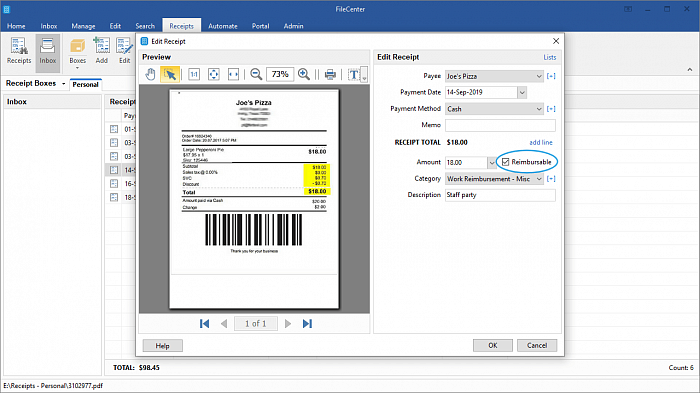Image resolution: width=700 pixels, height=393 pixels.
Task: Add new Payee with [+] link
Action: click(551, 76)
